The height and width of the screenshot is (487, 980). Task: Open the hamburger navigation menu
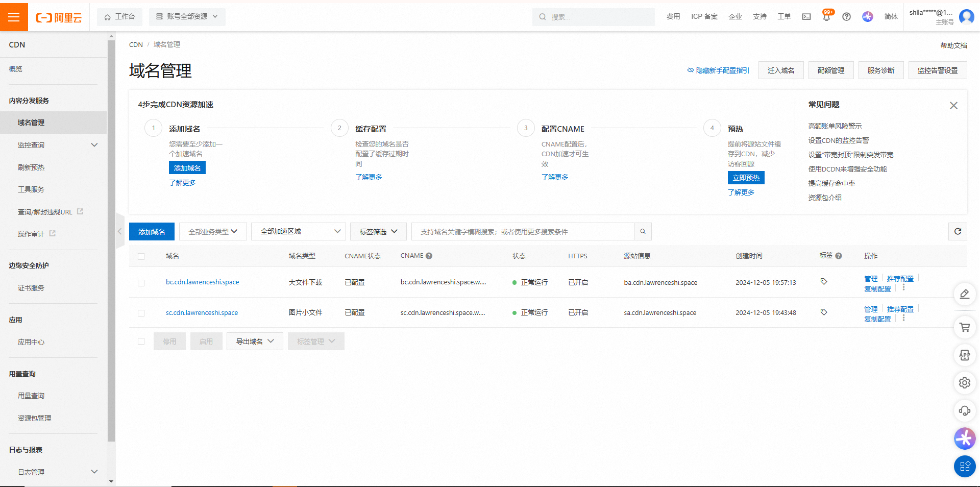click(14, 17)
